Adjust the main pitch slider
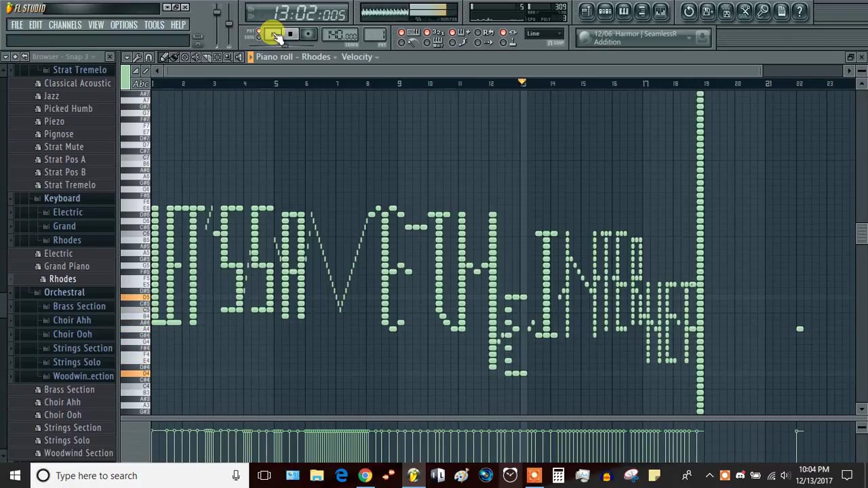 click(x=229, y=24)
